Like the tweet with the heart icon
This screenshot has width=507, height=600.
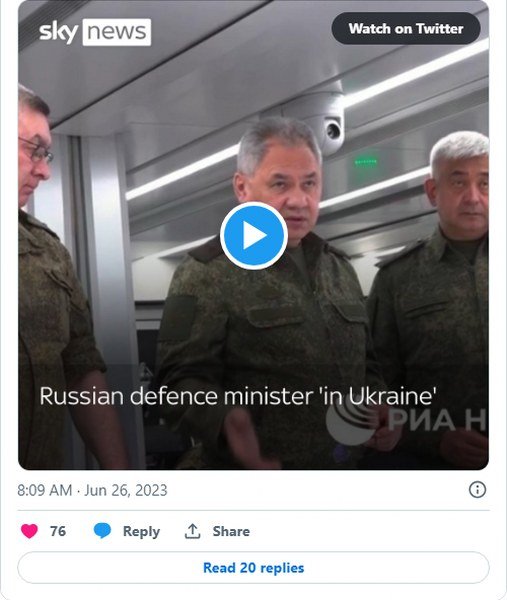click(x=29, y=531)
